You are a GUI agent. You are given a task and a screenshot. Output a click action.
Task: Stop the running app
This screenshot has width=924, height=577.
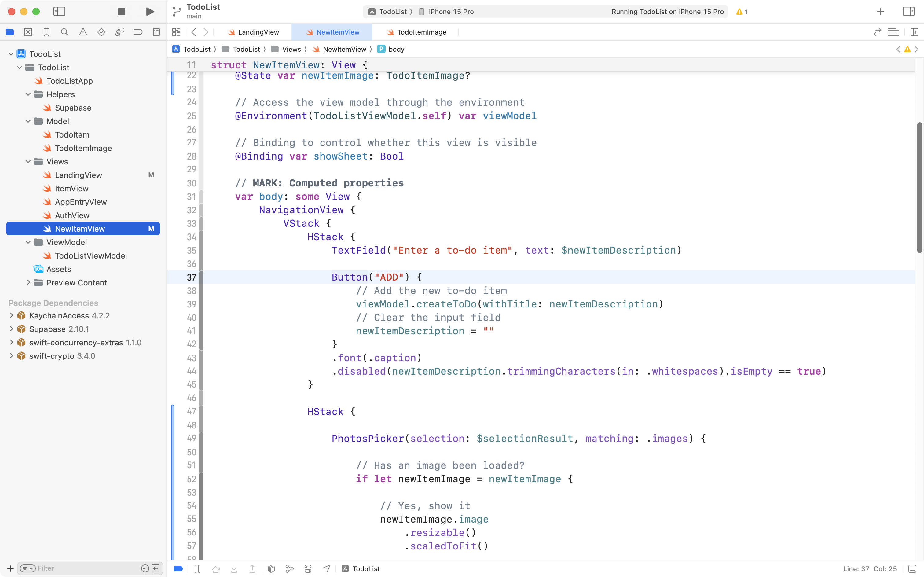click(121, 11)
